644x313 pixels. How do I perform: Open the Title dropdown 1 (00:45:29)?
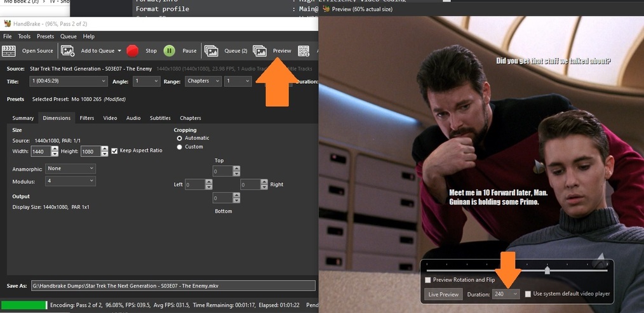[69, 81]
